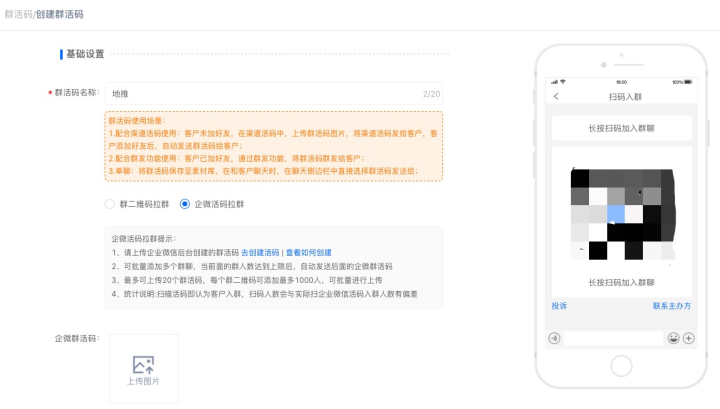Tap the plus icon in phone preview

click(688, 338)
